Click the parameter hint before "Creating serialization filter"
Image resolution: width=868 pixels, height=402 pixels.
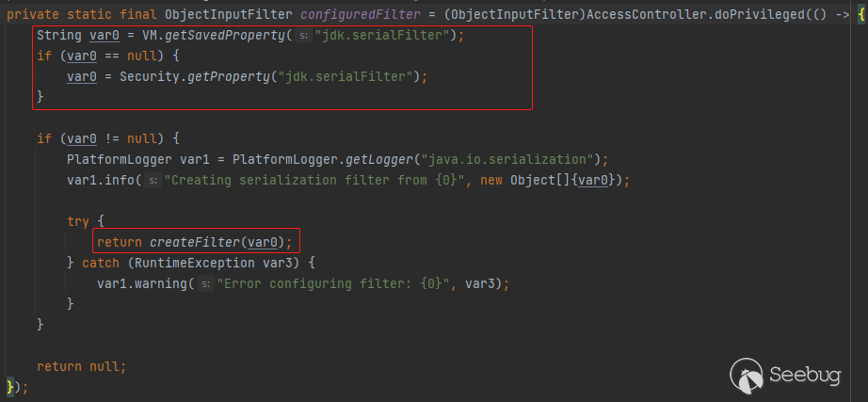pyautogui.click(x=153, y=180)
